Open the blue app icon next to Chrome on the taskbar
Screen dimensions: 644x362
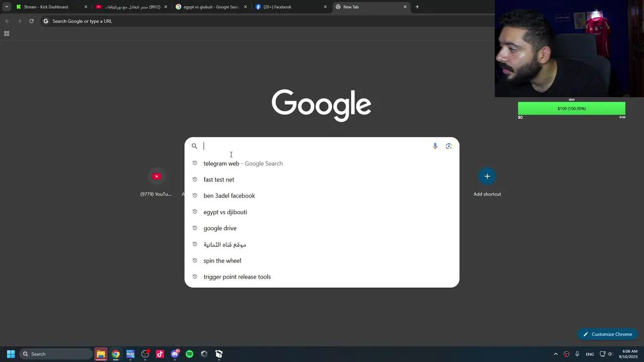[x=130, y=354]
